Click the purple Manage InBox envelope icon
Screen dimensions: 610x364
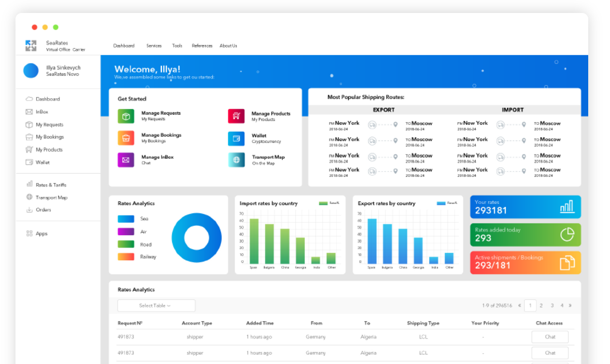click(x=126, y=160)
